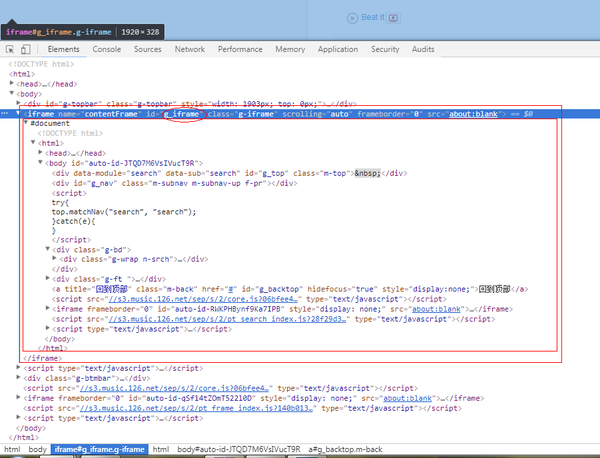Open the Sources tab
600x458 pixels.
click(x=147, y=49)
